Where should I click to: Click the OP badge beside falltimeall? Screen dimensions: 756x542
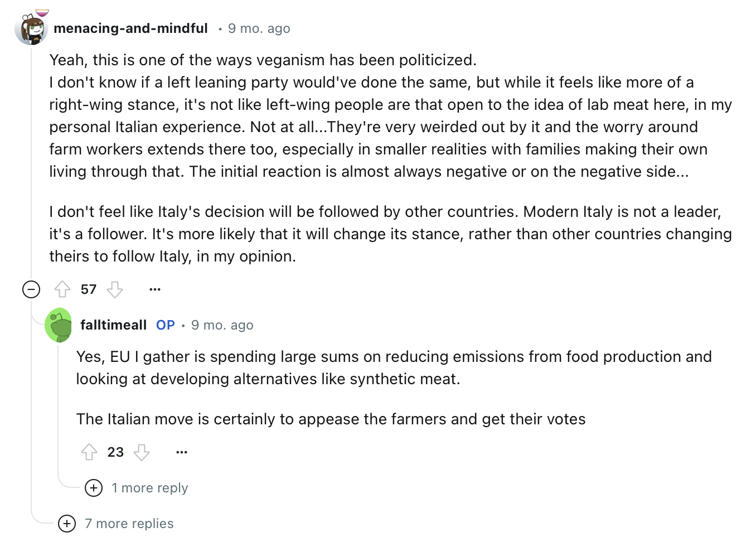(x=166, y=325)
